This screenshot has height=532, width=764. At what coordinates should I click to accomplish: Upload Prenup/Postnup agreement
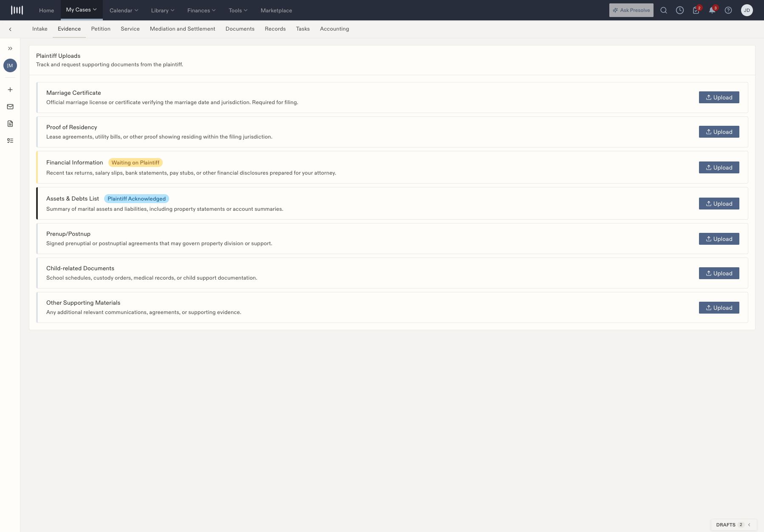click(x=719, y=239)
